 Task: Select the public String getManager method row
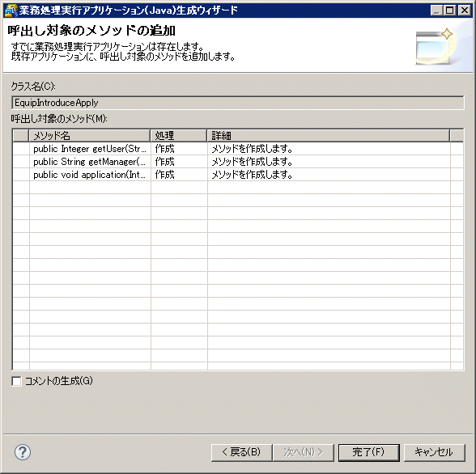click(238, 162)
